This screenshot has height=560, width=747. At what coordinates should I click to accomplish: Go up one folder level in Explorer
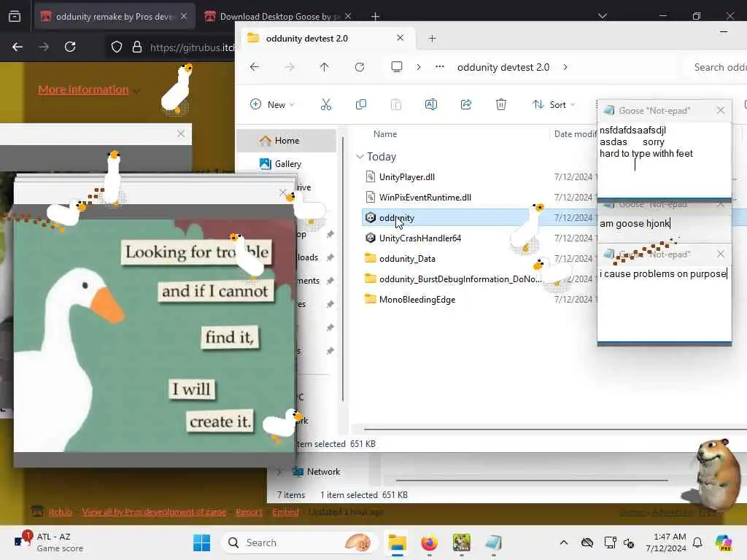[324, 67]
